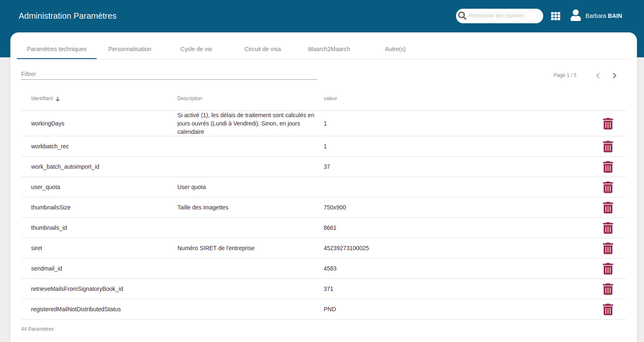The height and width of the screenshot is (342, 644).
Task: Click the search magnifier icon
Action: coord(462,16)
